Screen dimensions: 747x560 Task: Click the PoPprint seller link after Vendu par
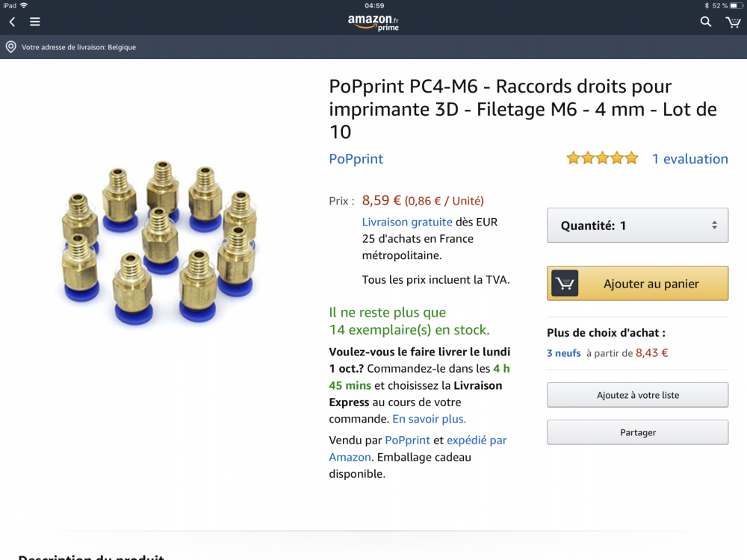[x=406, y=441]
